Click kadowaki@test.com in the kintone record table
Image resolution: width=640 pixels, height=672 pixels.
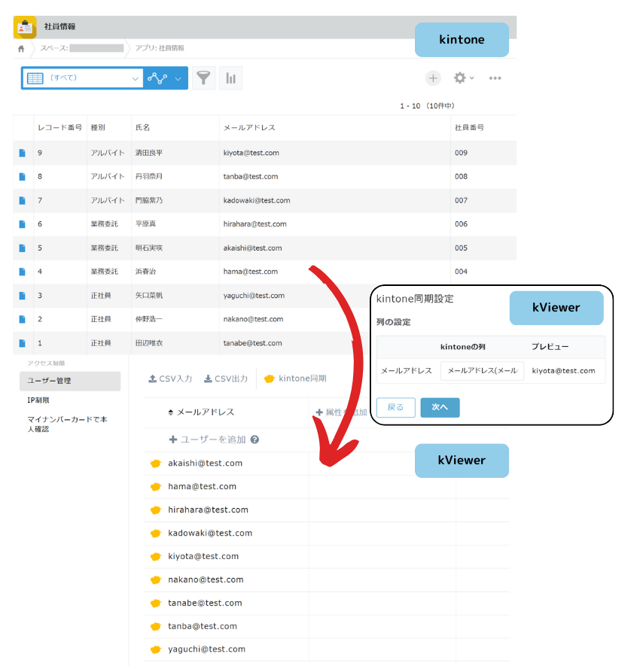tap(257, 201)
